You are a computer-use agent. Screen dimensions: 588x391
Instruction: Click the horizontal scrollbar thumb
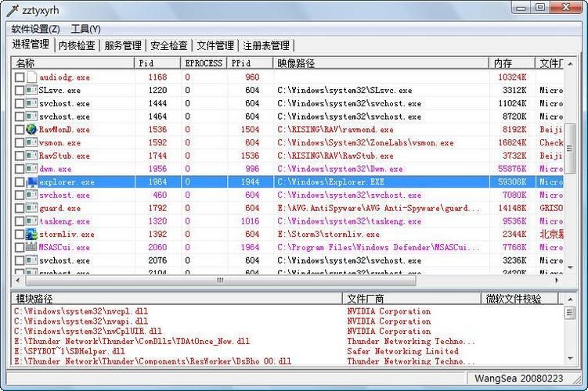220,280
